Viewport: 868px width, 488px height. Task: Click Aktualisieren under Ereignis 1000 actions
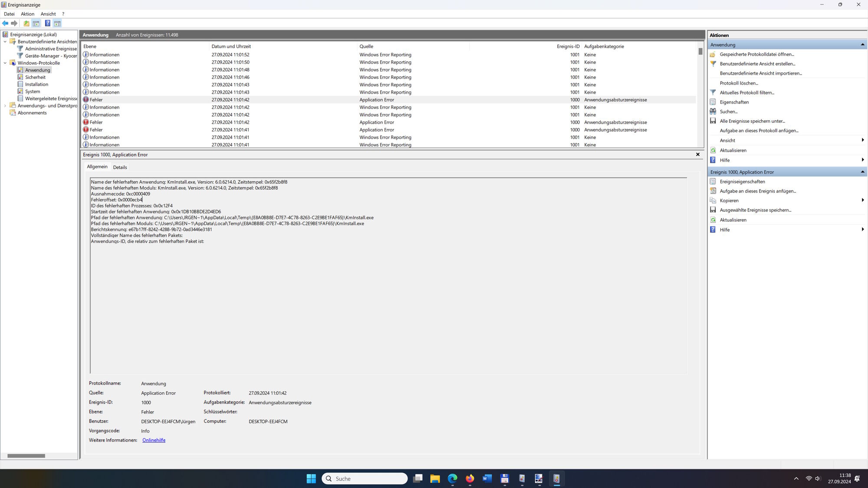point(733,220)
